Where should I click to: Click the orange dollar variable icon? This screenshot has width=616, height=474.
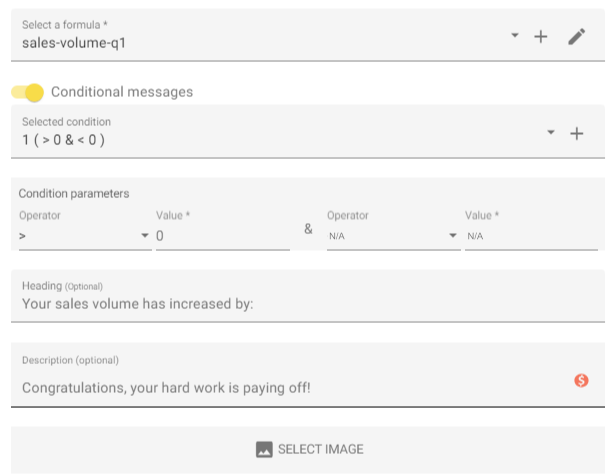tap(581, 380)
